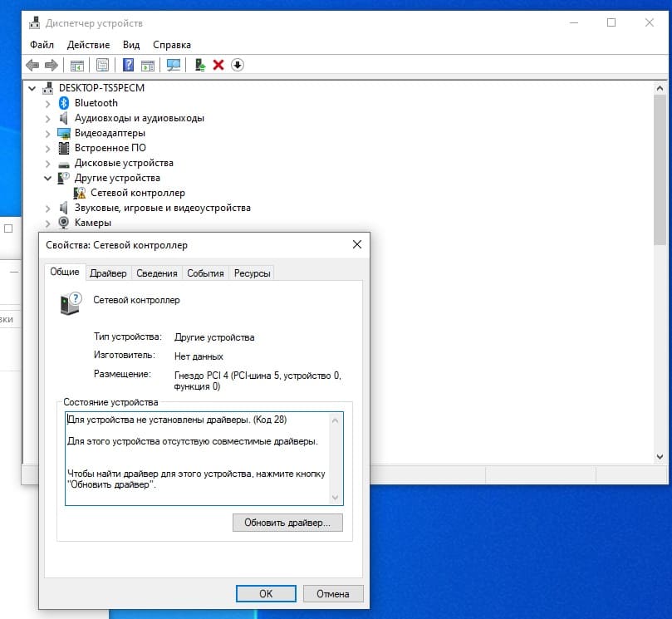Image resolution: width=672 pixels, height=619 pixels.
Task: Expand Звуковые, игровые и видеоустройства category
Action: pos(47,209)
